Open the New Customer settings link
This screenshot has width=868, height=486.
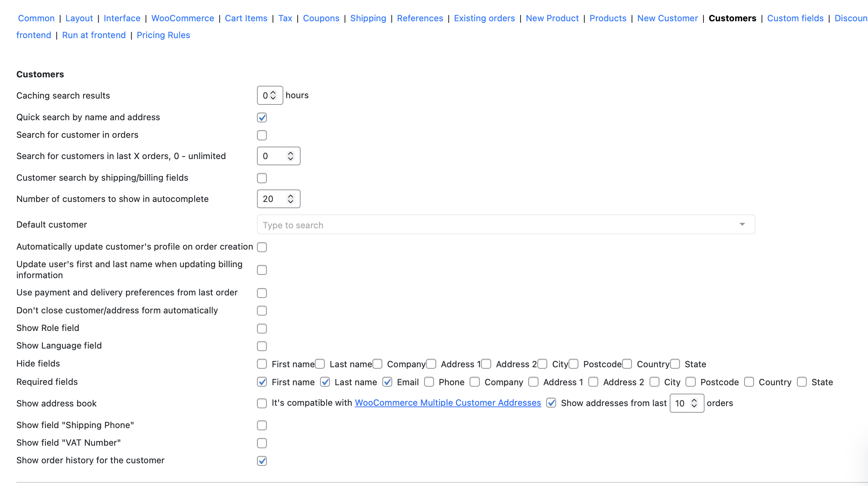pos(667,18)
